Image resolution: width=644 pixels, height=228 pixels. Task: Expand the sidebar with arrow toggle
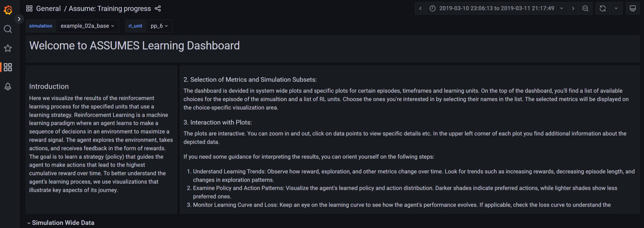pyautogui.click(x=19, y=19)
